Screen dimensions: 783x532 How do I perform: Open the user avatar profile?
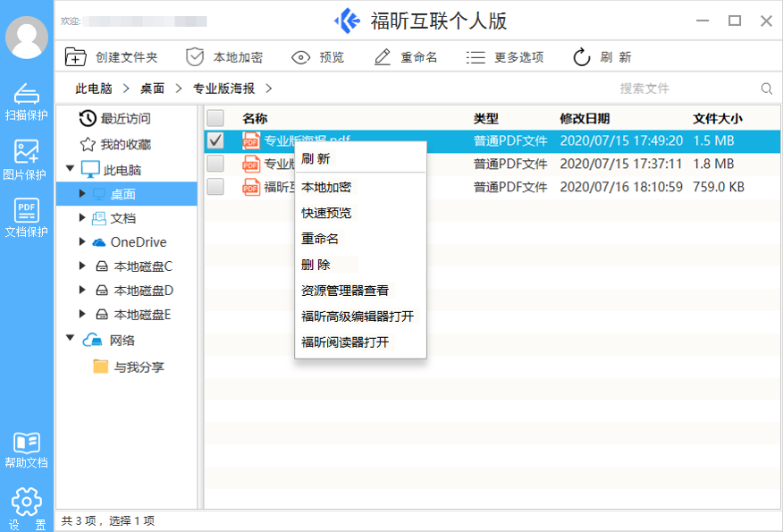27,38
